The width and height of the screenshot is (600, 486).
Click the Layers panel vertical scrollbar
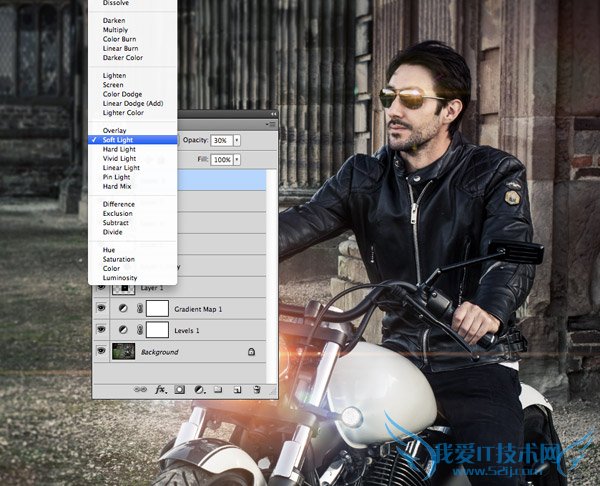[x=271, y=276]
